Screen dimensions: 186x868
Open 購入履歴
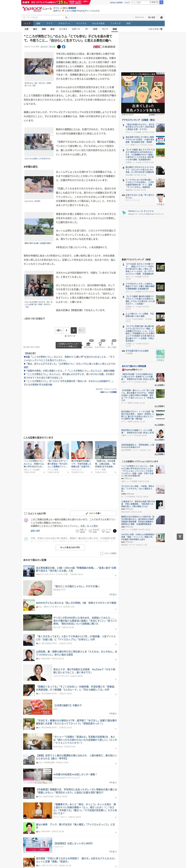pyautogui.click(x=152, y=17)
